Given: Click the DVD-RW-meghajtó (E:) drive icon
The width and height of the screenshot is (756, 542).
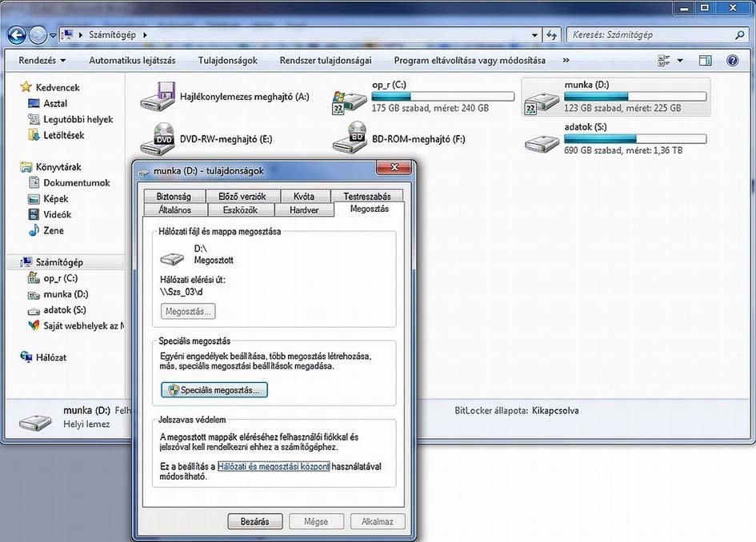Looking at the screenshot, I should (158, 139).
